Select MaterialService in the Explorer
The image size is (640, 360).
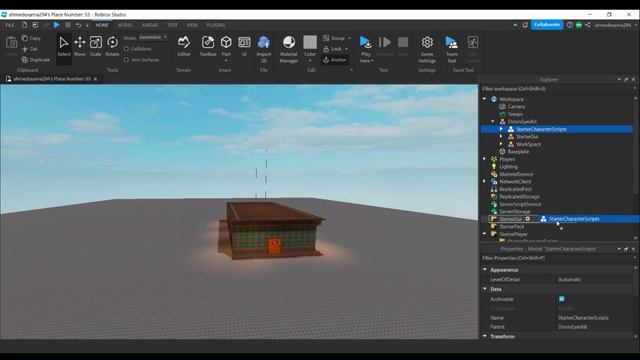[516, 174]
